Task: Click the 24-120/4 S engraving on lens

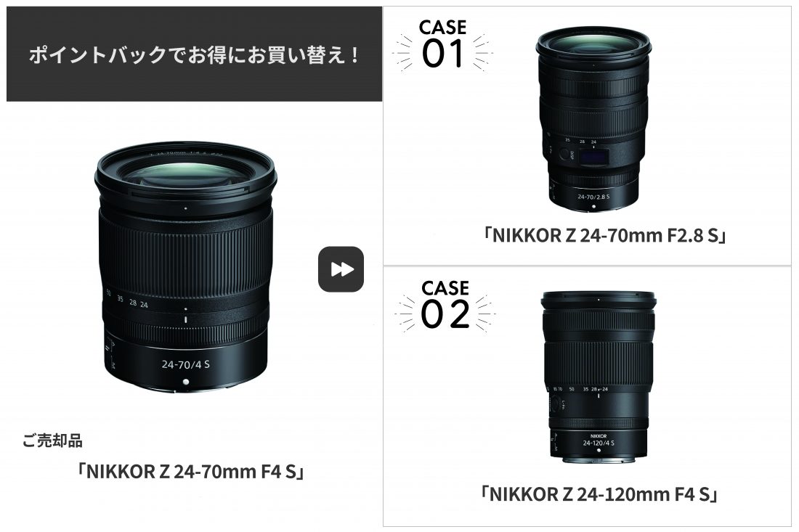Action: [599, 443]
